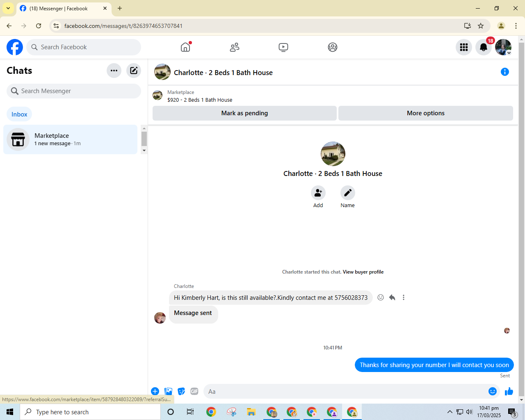Mark the listing as pending
The height and width of the screenshot is (420, 525).
point(244,113)
